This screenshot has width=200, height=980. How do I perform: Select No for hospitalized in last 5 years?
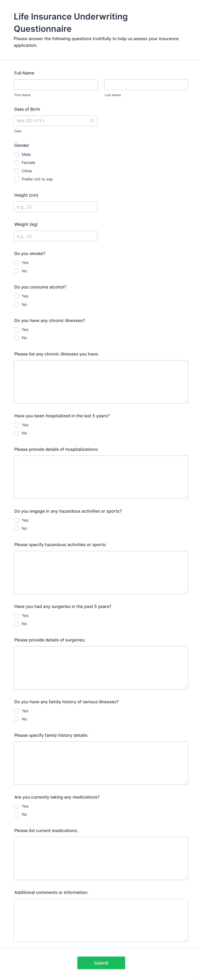coord(16,433)
